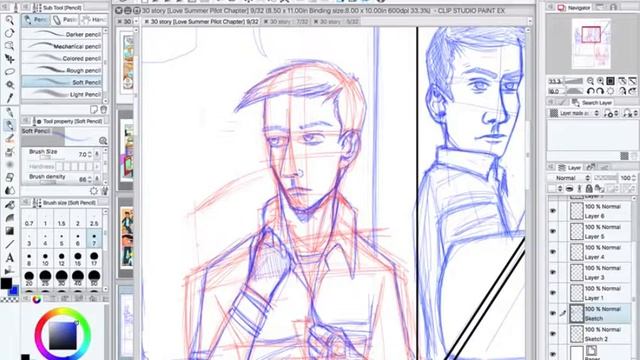Screen dimensions: 640x360
Task: Select the Fill bucket tool
Action: 9,205
